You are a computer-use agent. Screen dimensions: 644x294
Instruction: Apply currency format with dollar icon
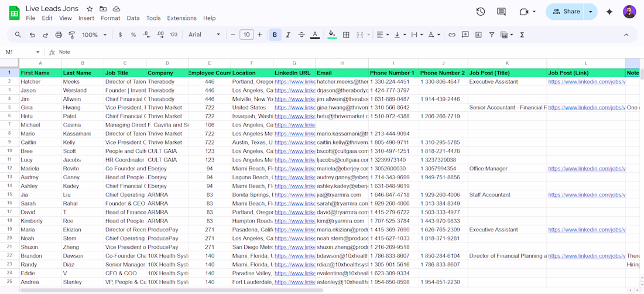coord(120,35)
